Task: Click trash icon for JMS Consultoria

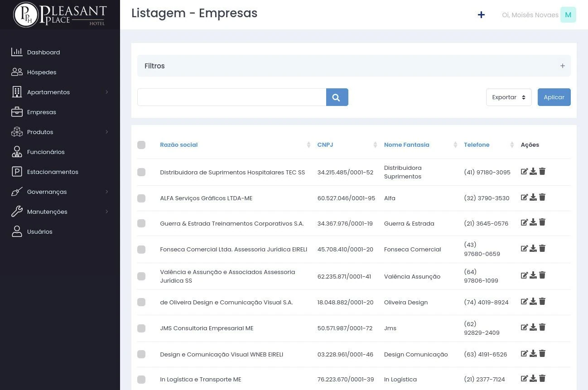Action: (x=542, y=327)
